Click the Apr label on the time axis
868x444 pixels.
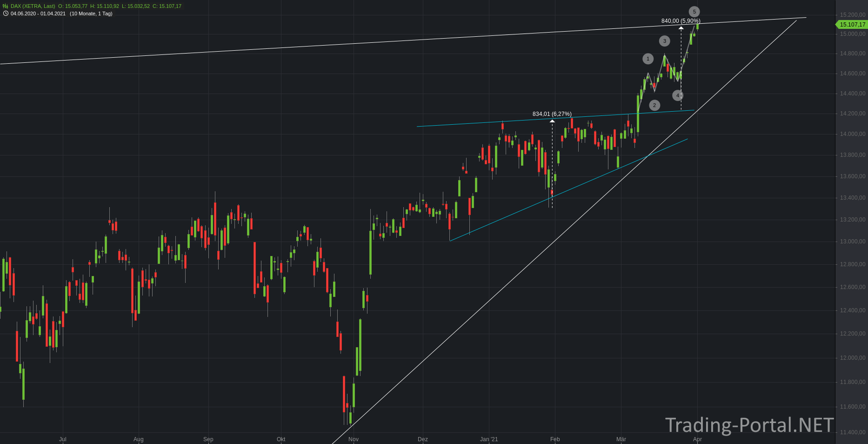[697, 439]
